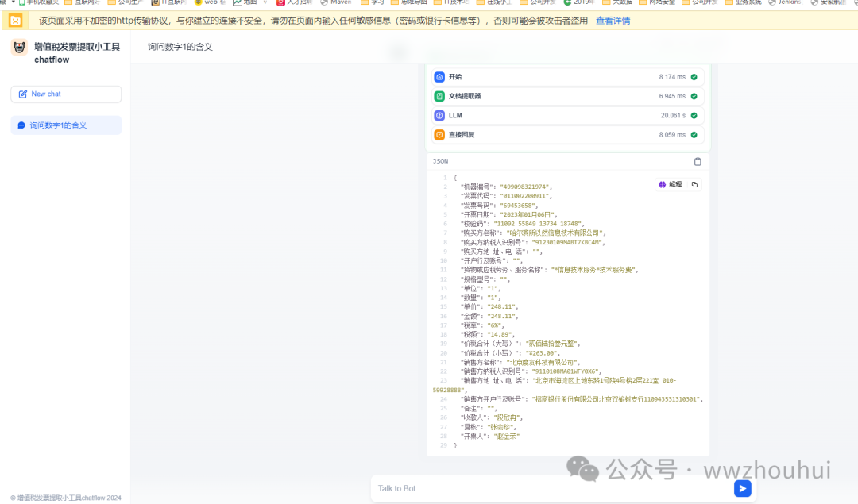Start a New chat
Viewport: 858px width, 504px height.
pyautogui.click(x=66, y=94)
